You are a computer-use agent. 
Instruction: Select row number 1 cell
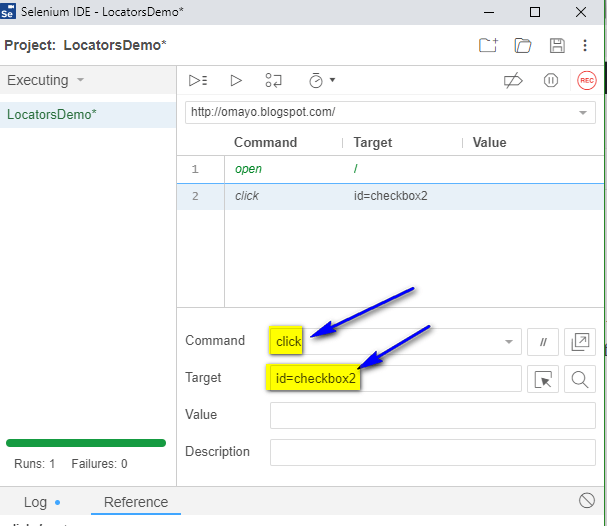click(201, 169)
